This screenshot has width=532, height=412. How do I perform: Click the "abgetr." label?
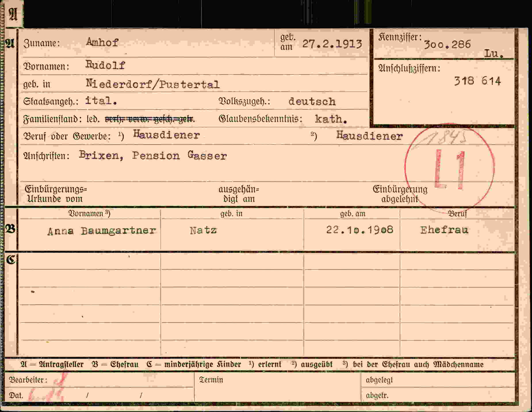point(377,395)
